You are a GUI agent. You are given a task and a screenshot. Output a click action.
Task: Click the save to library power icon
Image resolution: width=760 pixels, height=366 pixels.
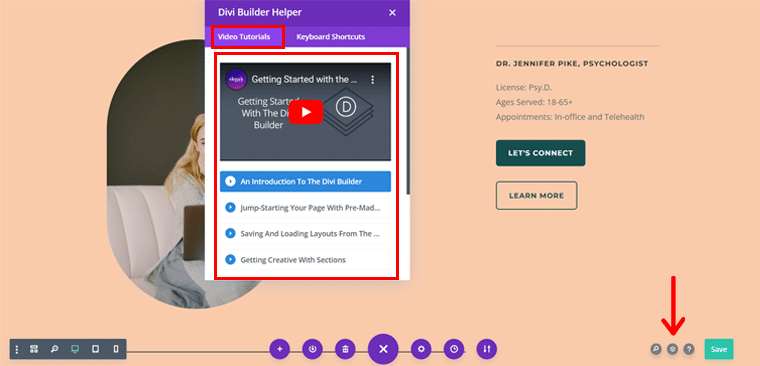313,349
